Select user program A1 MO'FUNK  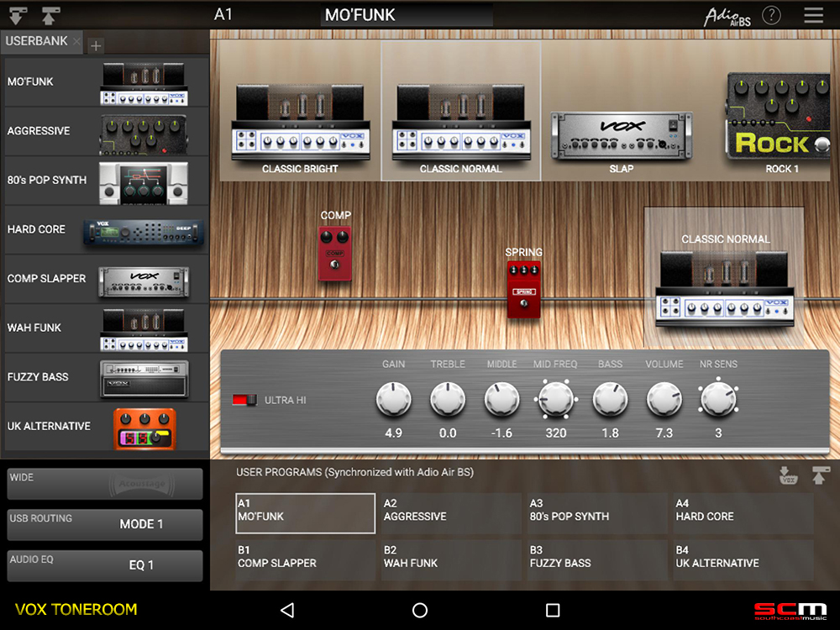[x=306, y=513]
